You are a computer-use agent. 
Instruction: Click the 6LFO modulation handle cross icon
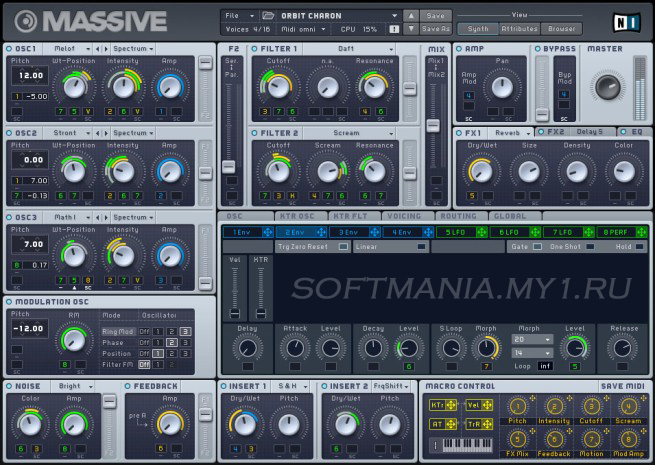pos(535,232)
